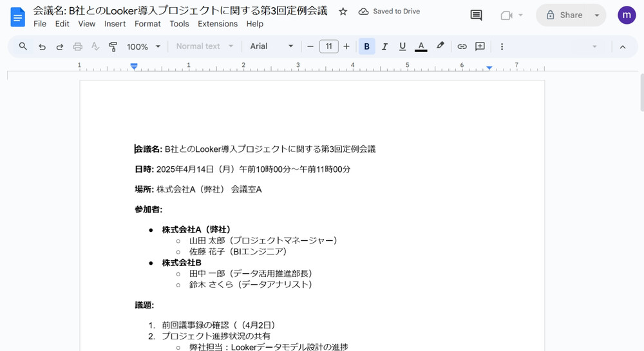Click the '山田 太郎' attendee line

pos(263,240)
